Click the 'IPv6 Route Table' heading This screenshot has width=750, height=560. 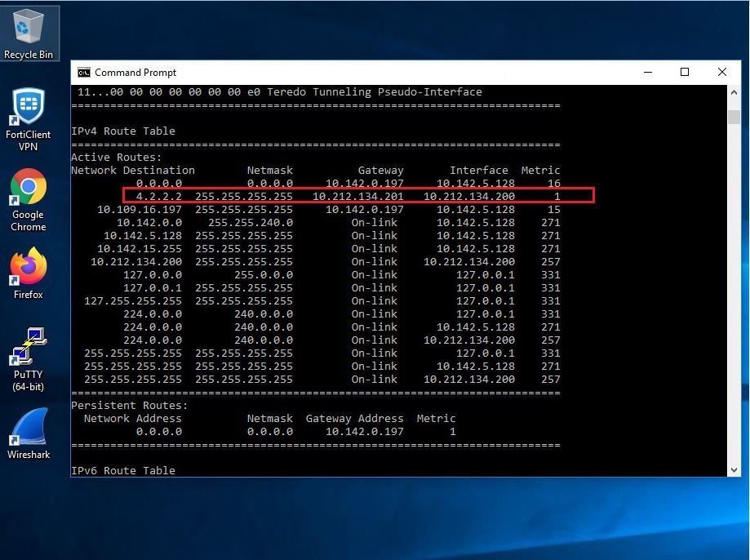point(123,470)
